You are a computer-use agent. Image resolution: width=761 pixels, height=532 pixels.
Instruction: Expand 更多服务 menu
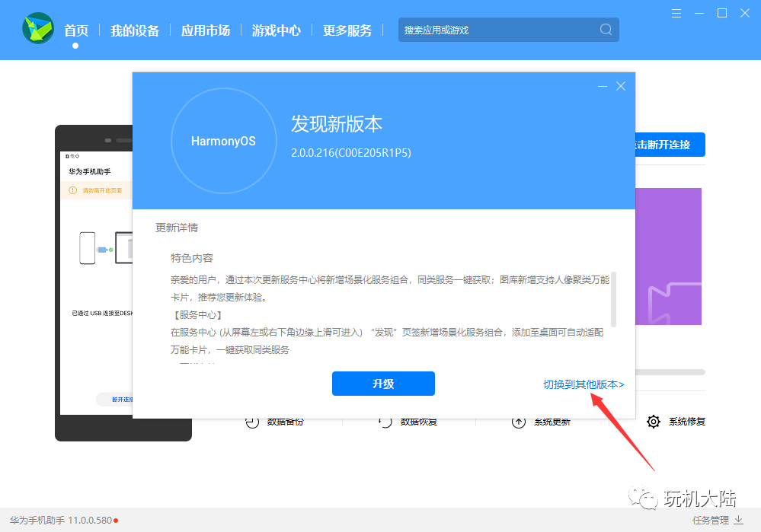click(x=347, y=30)
